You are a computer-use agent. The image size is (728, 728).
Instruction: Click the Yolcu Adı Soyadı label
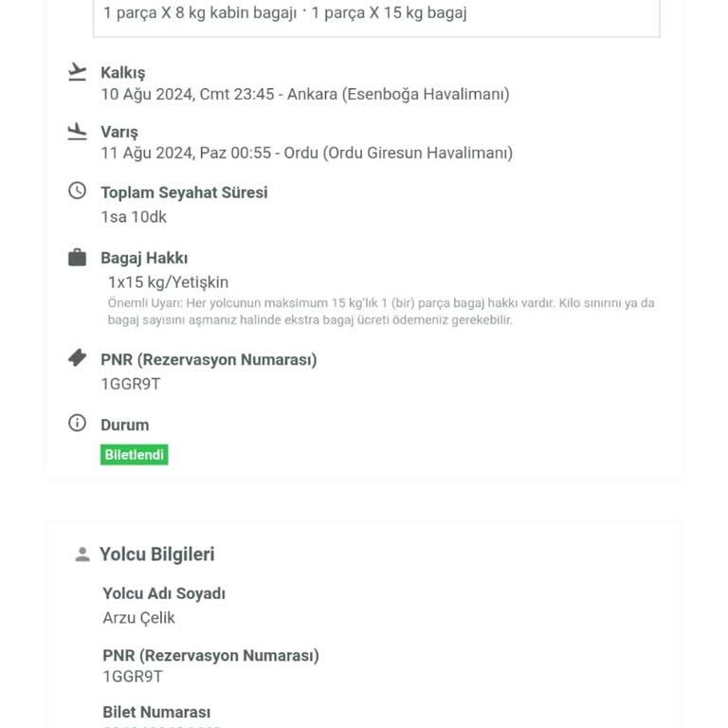[x=164, y=593]
